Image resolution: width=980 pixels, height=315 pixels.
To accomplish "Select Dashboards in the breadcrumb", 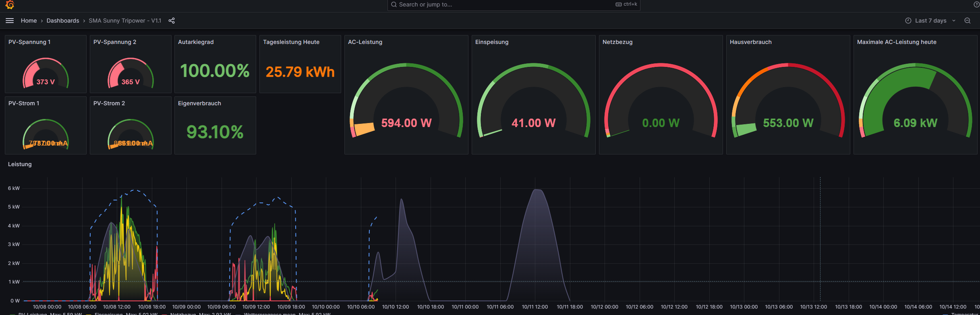I will [63, 21].
